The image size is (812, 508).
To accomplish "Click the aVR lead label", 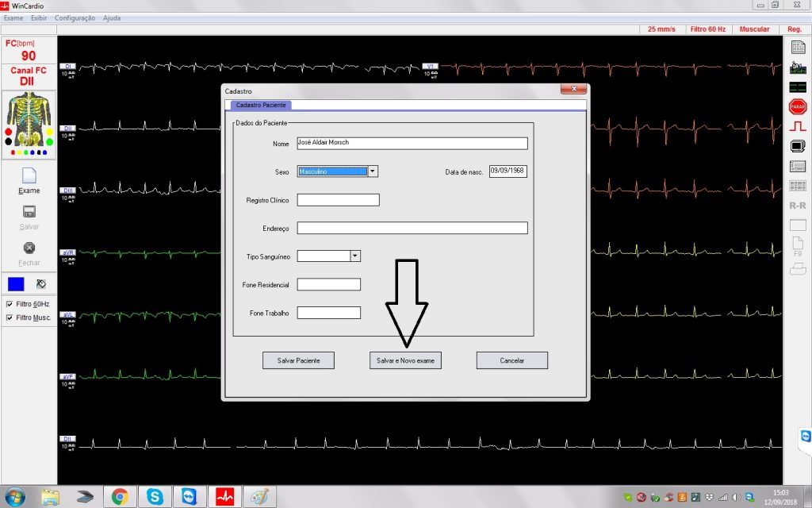I will (x=68, y=252).
